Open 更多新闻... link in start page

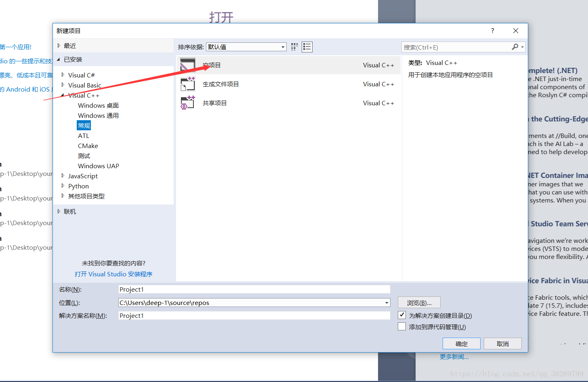(x=454, y=357)
